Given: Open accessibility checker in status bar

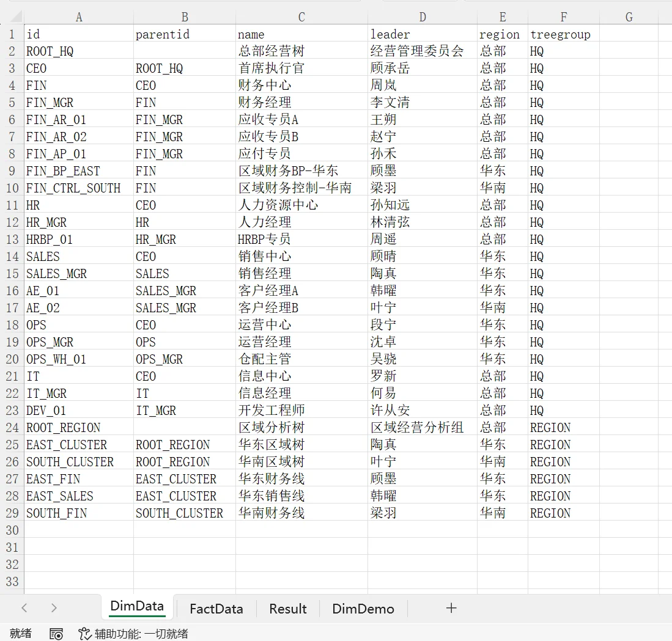Looking at the screenshot, I should (133, 634).
